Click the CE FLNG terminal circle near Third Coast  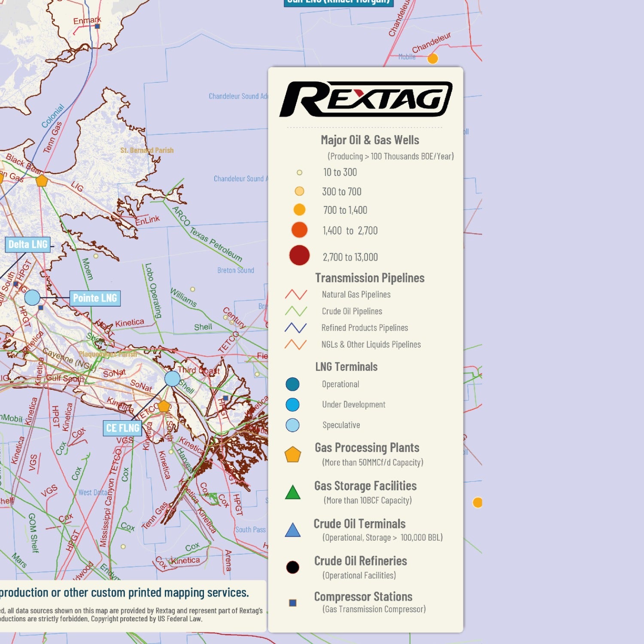click(x=173, y=379)
